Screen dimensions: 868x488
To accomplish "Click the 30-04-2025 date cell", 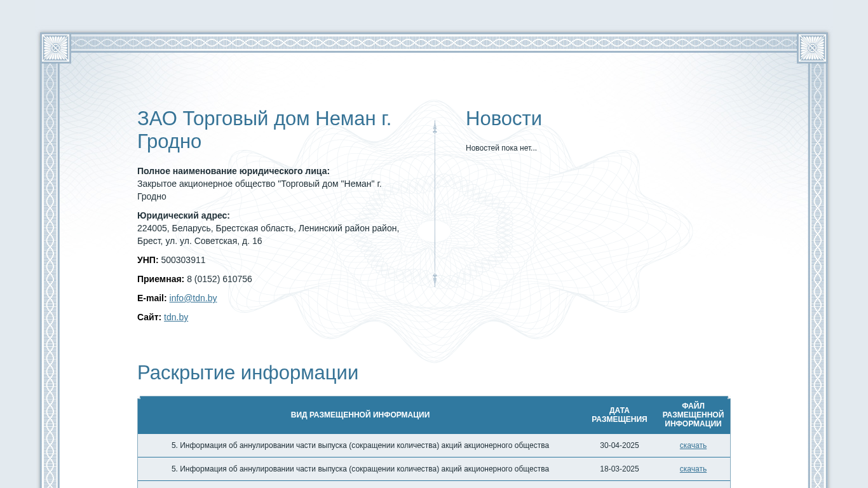I will [619, 445].
